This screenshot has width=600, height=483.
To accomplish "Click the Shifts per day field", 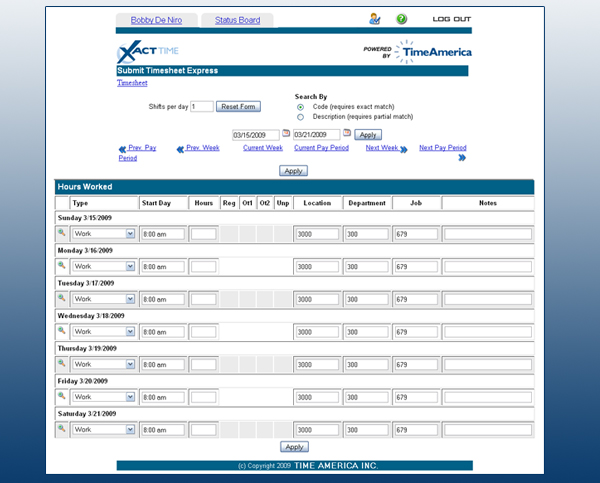I will click(202, 106).
